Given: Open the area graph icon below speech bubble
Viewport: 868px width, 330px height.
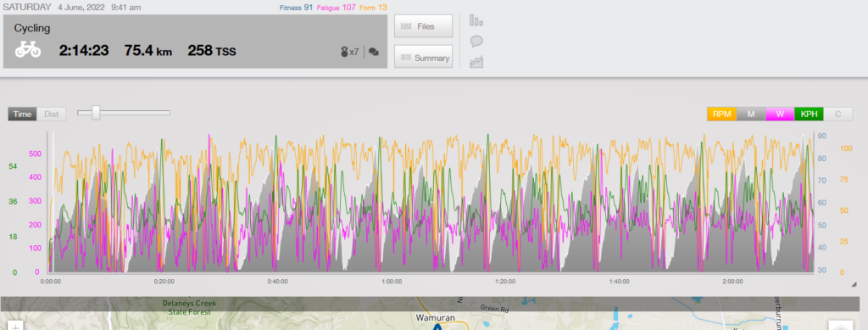Looking at the screenshot, I should pos(476,62).
